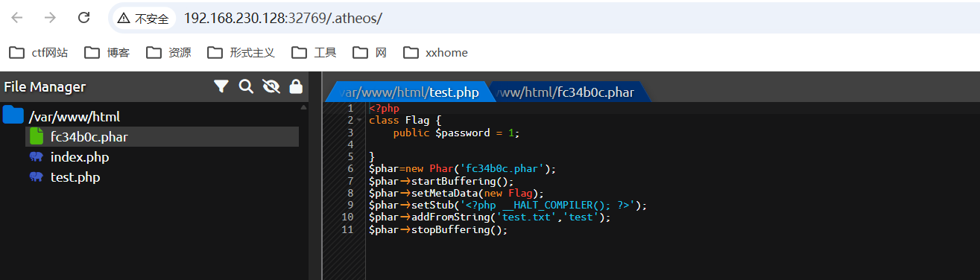Click line number 11 in gutter
The image size is (980, 280).
(348, 229)
